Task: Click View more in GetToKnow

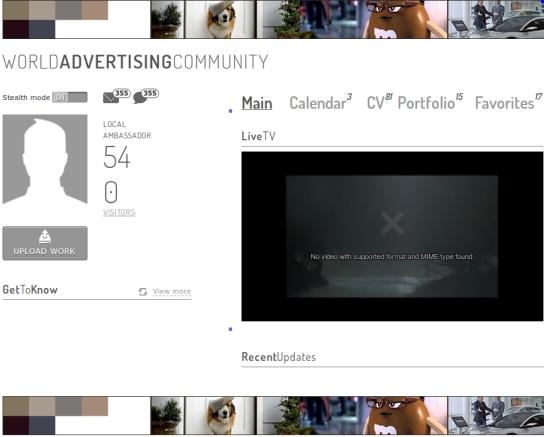Action: coord(172,291)
